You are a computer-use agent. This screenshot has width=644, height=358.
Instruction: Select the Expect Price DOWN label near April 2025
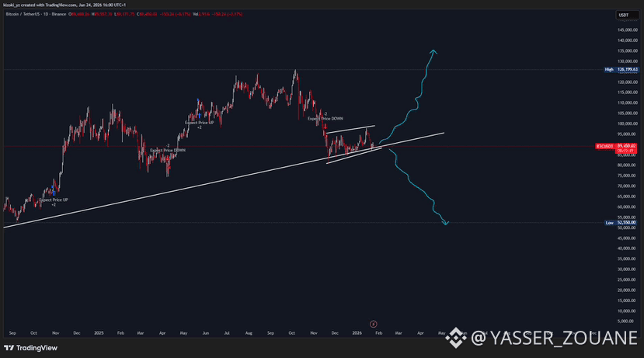[x=168, y=150]
